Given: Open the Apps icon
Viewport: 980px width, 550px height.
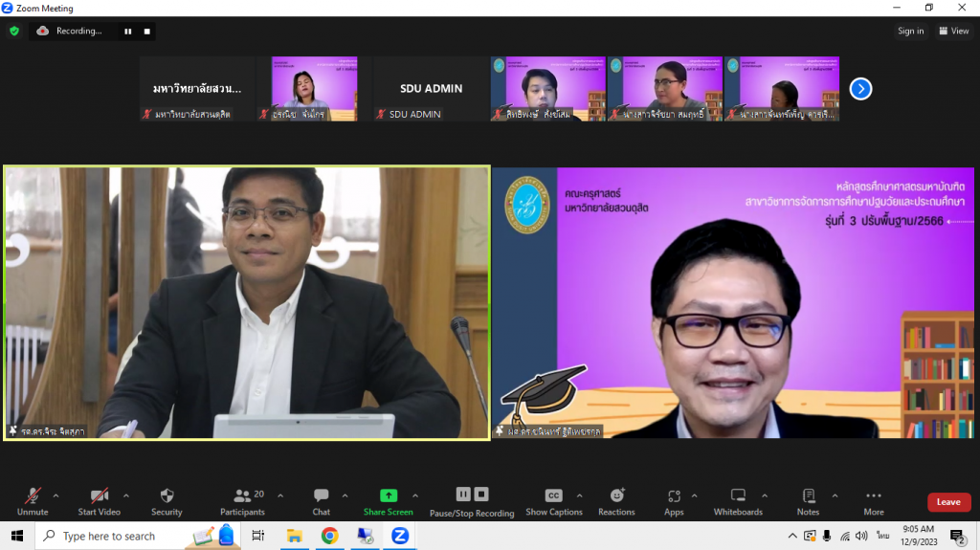Looking at the screenshot, I should tap(674, 496).
